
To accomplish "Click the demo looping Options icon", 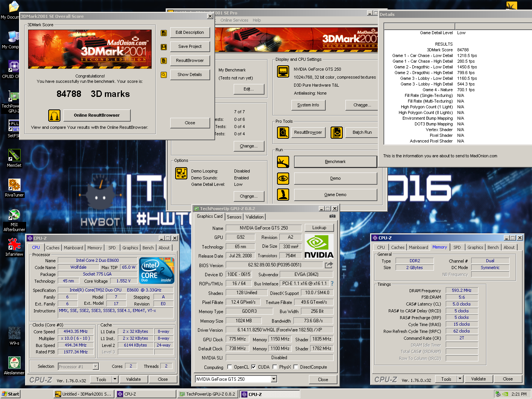I will 181,173.
